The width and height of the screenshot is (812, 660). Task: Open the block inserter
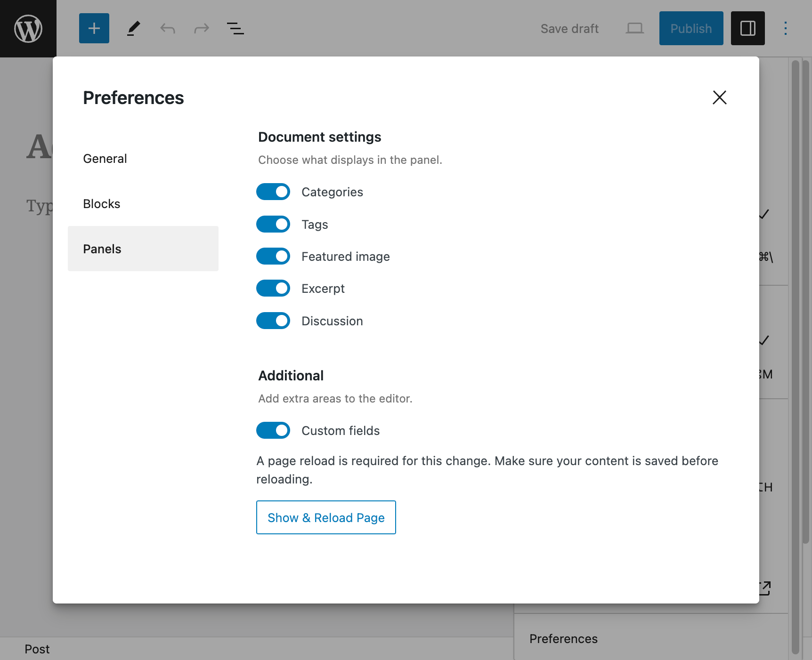pos(94,28)
